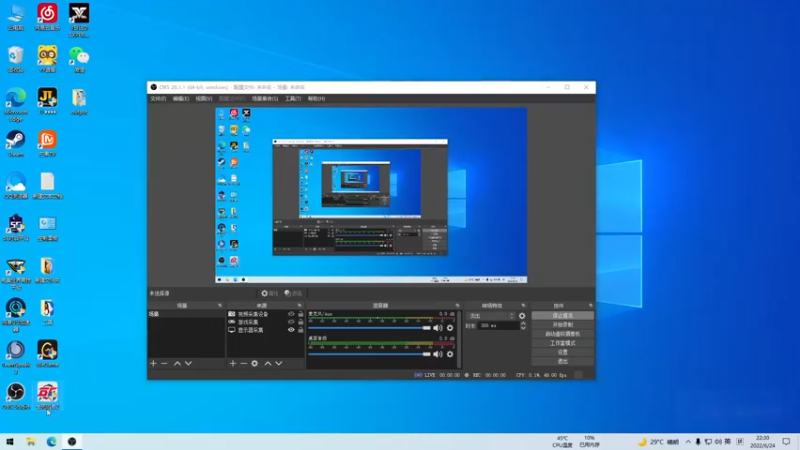Viewport: 800px width, 450px height.
Task: Increase transition duration with up arrow
Action: tap(523, 323)
